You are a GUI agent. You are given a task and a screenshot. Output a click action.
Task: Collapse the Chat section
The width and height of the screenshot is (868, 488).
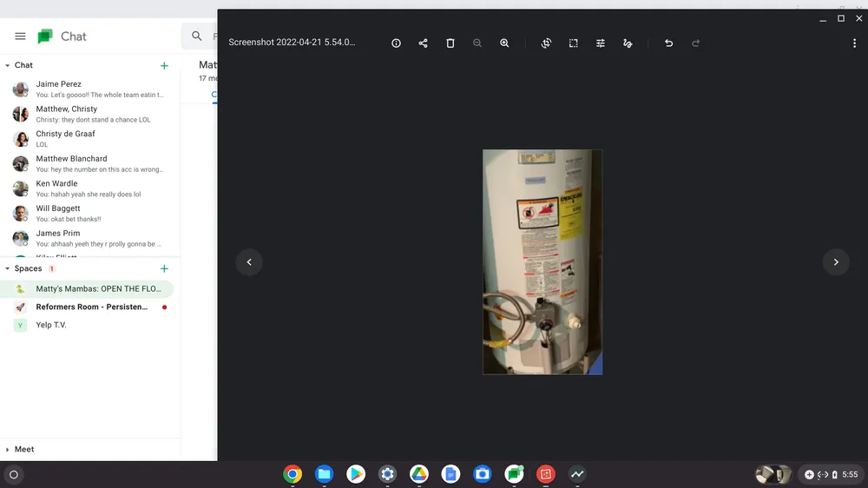[x=8, y=65]
